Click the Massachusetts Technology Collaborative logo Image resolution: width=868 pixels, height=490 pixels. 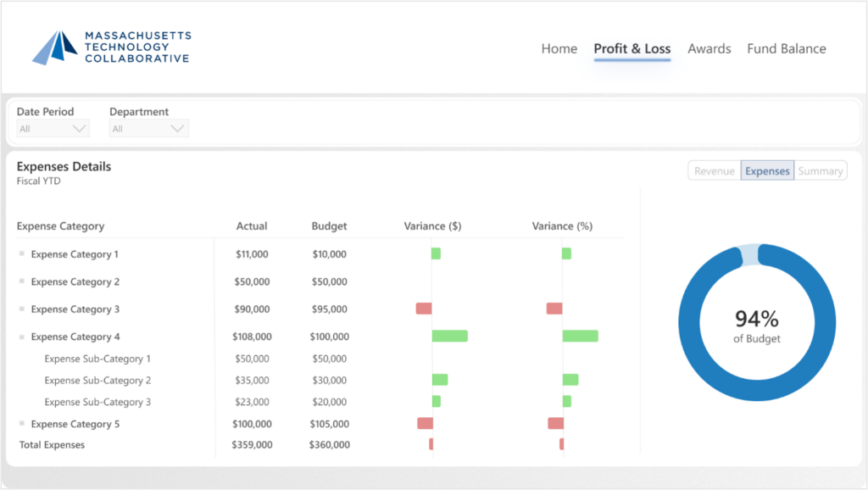pos(111,47)
